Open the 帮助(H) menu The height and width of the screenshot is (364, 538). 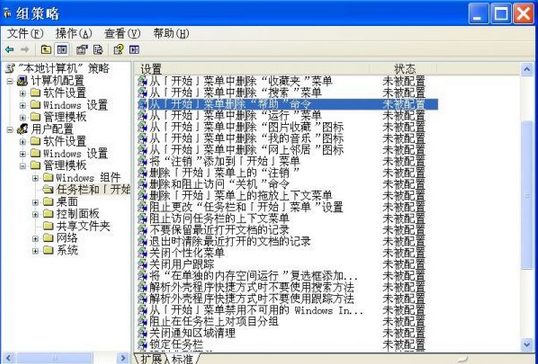coord(171,33)
